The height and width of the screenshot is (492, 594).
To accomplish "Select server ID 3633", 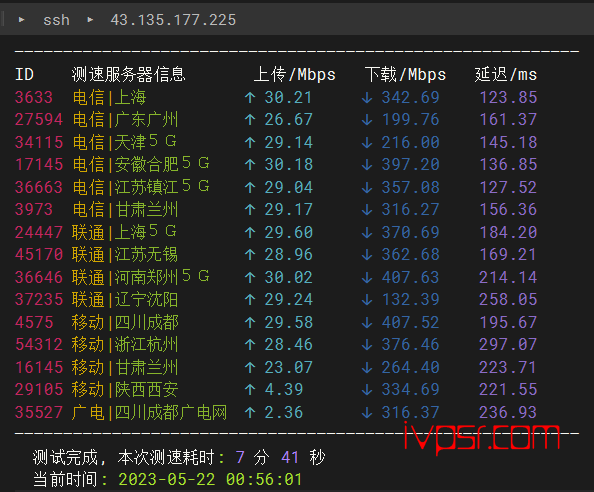I will click(x=34, y=97).
